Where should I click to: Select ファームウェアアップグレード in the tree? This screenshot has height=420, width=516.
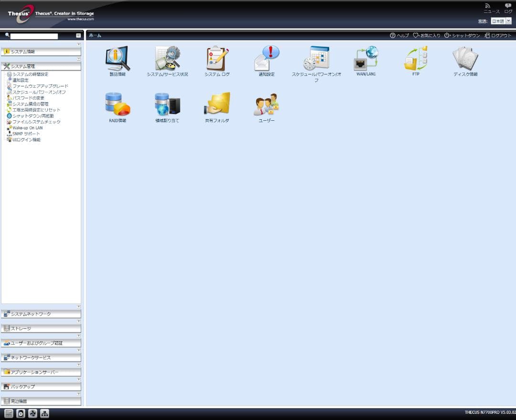point(40,86)
